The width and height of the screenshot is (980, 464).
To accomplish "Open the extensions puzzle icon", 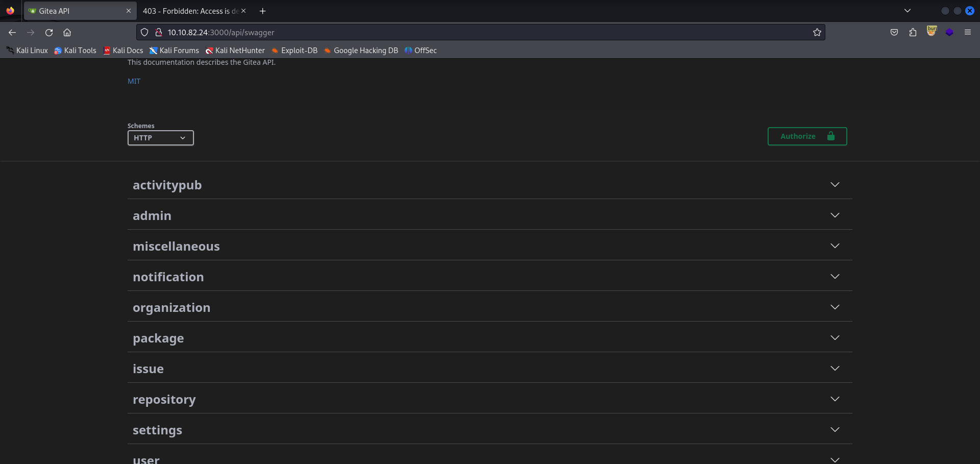I will click(x=913, y=32).
